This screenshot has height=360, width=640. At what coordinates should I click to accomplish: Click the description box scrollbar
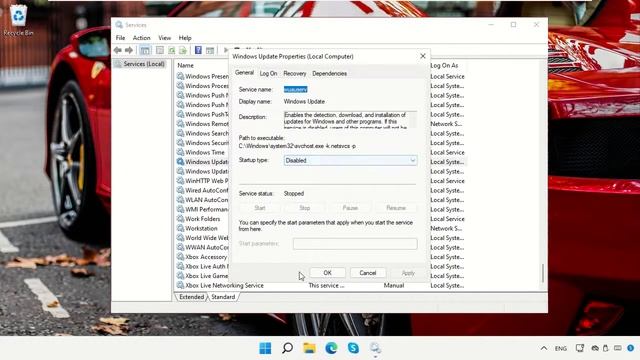point(413,120)
